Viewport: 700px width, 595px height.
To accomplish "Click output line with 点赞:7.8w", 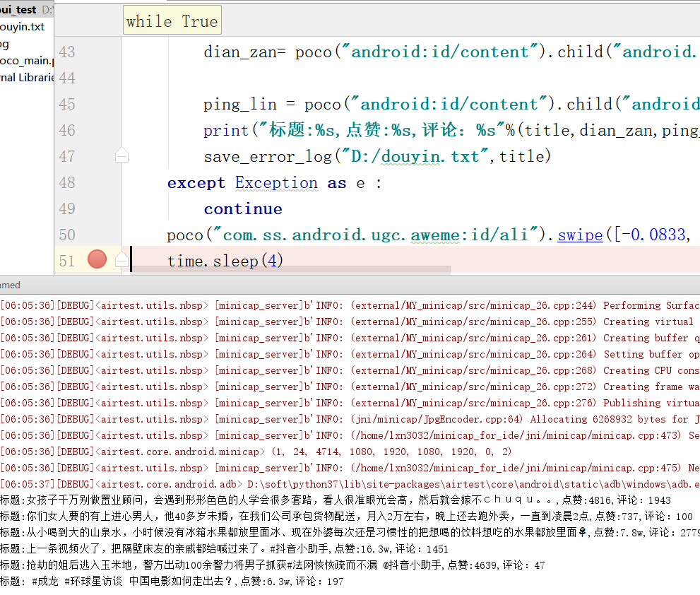I will pos(350,533).
